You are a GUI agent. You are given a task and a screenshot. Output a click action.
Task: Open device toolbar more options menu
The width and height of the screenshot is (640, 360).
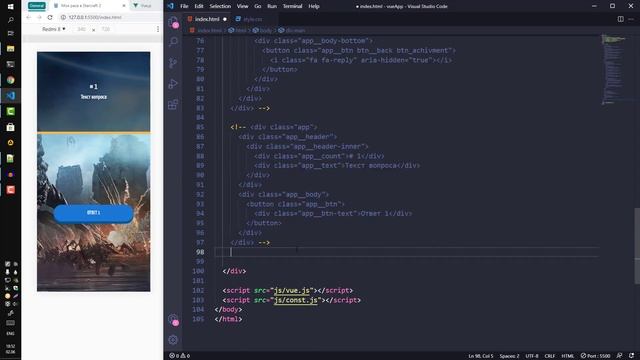coord(158,29)
